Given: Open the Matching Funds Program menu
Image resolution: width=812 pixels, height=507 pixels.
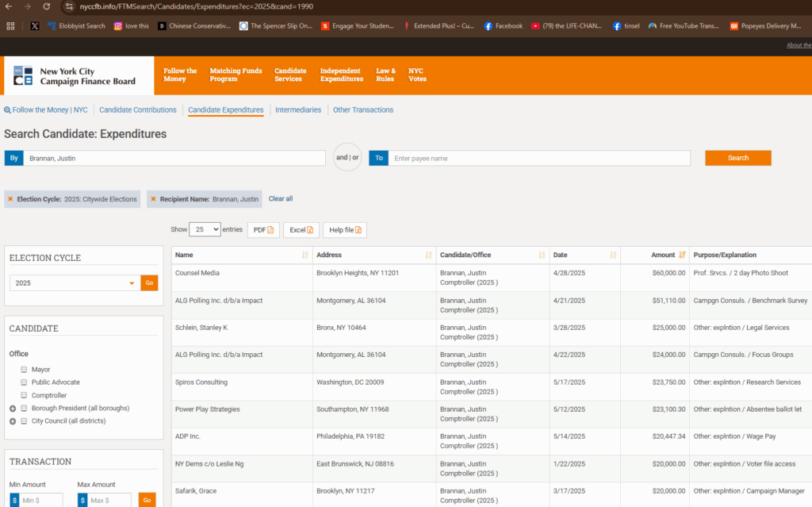Looking at the screenshot, I should click(236, 75).
